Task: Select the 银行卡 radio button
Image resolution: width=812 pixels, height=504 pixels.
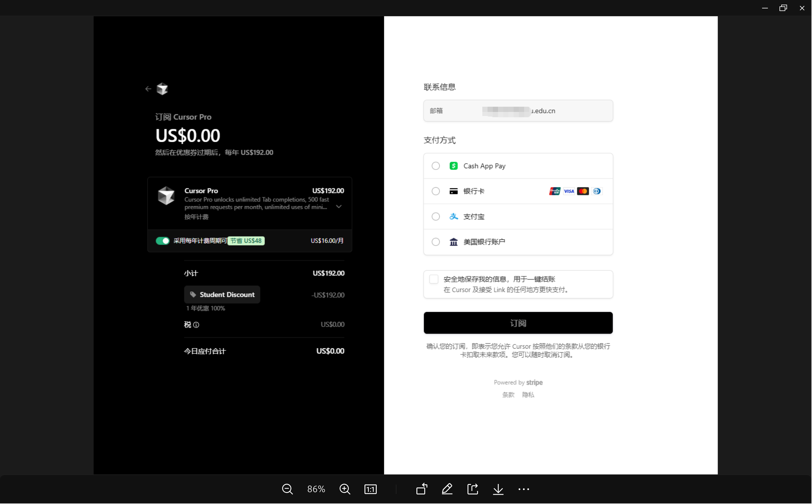Action: (436, 191)
